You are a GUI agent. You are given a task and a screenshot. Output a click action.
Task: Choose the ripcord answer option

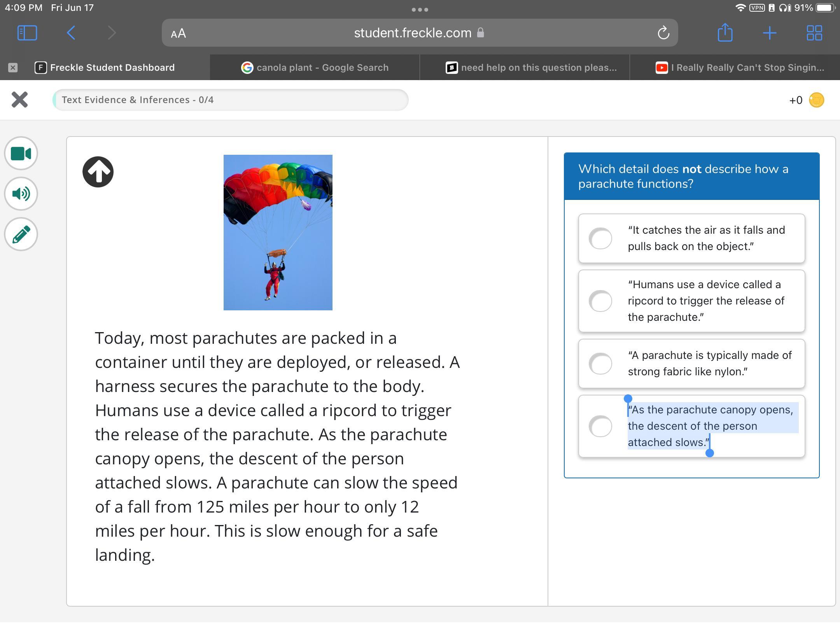pos(600,301)
